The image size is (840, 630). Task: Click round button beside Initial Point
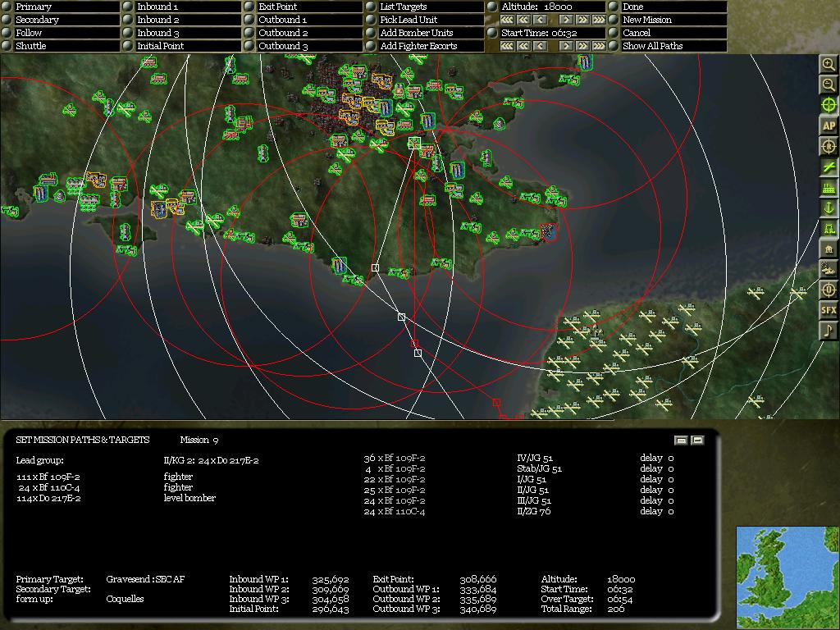coord(127,46)
